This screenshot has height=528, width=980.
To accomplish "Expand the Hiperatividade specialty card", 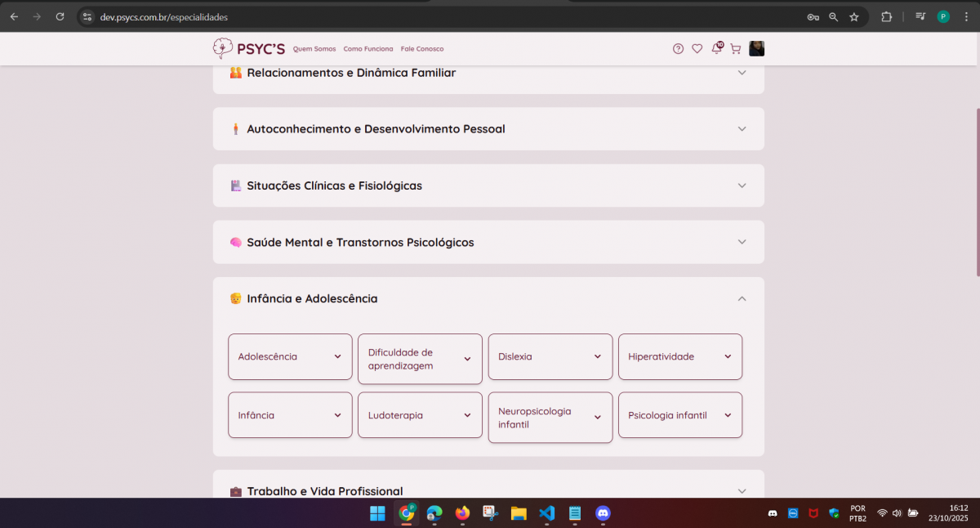I will pos(679,357).
